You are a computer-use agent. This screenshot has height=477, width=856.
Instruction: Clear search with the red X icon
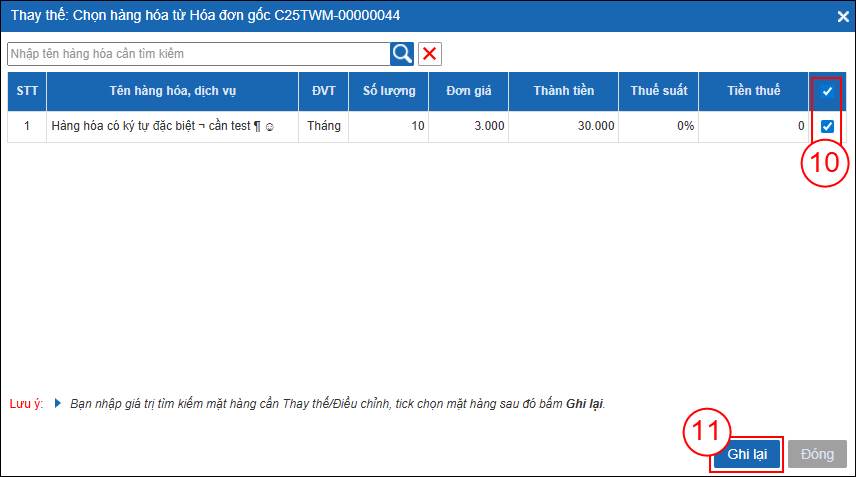pos(429,54)
